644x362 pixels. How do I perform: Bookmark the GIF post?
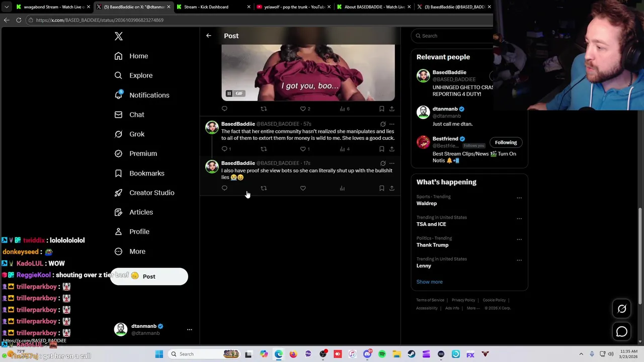(x=381, y=109)
